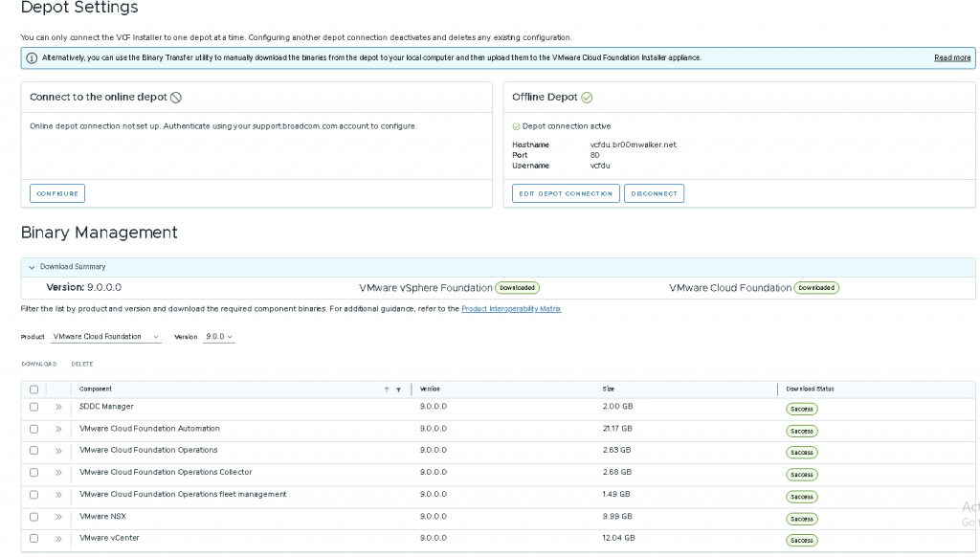
Task: Click the green check icon beside Offline Depot
Action: click(x=587, y=98)
